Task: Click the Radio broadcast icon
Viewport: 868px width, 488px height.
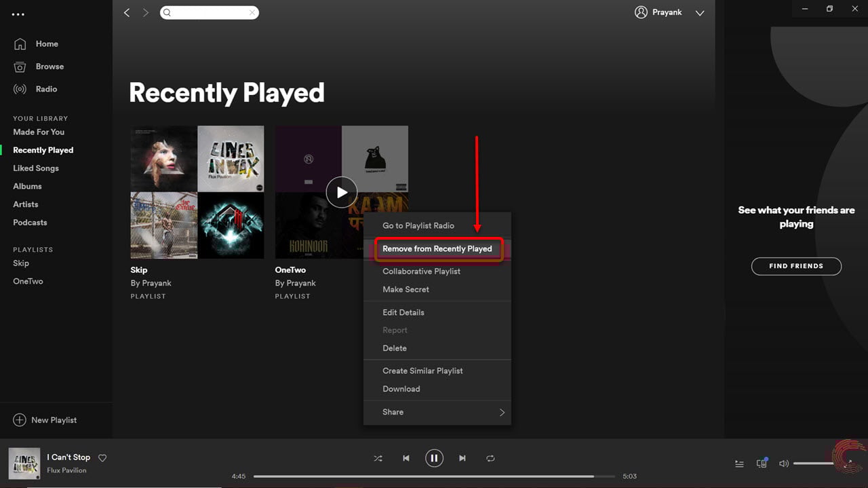Action: [20, 89]
